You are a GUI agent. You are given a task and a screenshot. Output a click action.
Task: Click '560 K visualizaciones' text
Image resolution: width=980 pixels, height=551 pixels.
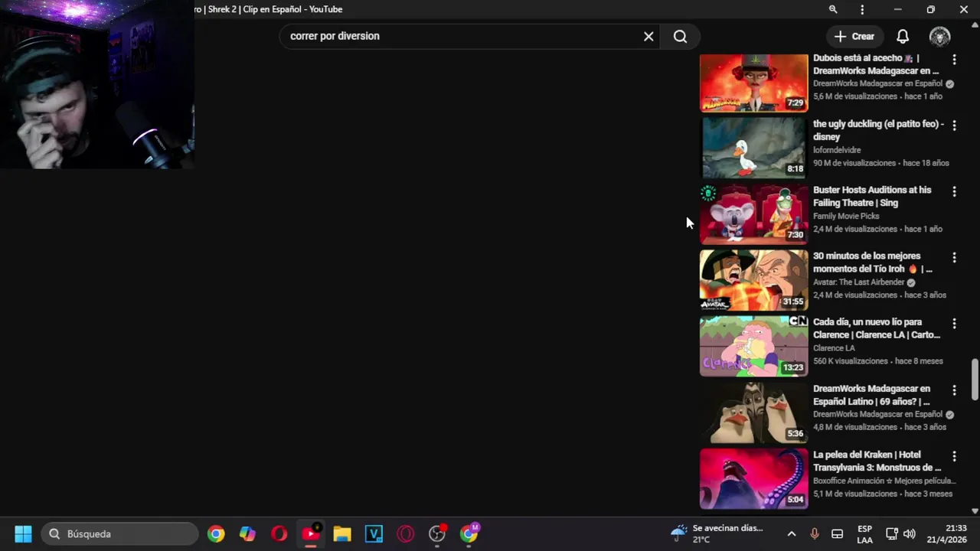[x=850, y=361]
